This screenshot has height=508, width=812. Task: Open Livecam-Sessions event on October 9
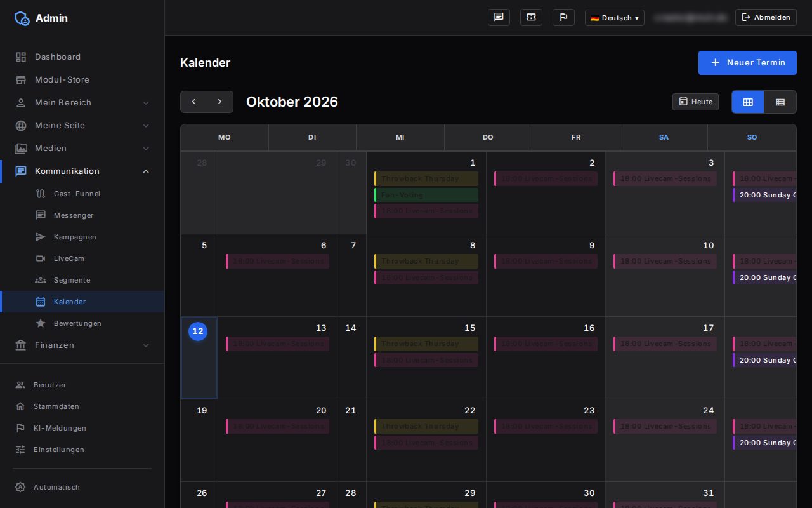[x=546, y=261]
